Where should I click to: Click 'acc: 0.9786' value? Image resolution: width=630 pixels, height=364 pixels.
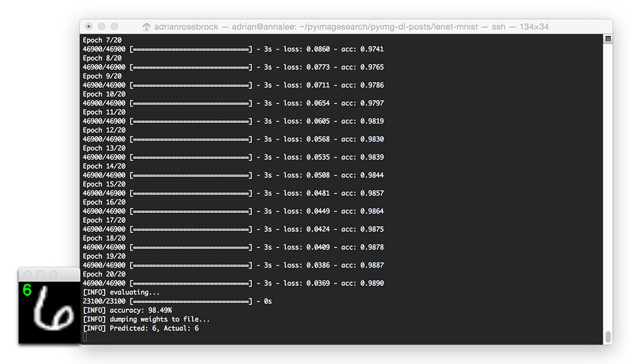click(362, 85)
